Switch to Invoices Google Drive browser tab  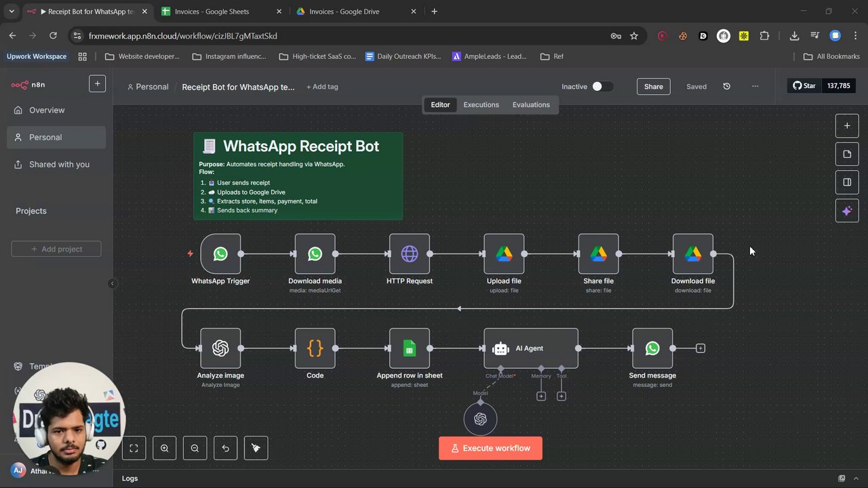coord(356,12)
